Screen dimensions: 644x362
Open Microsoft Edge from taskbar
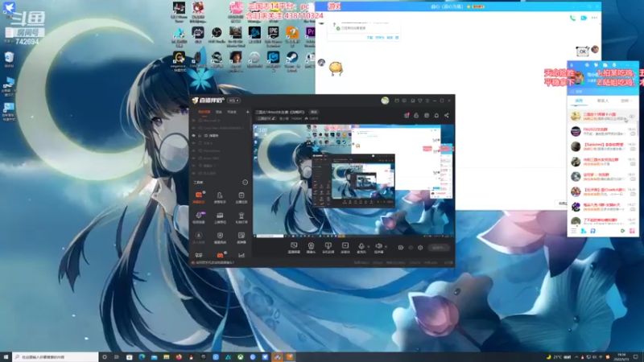pos(142,357)
